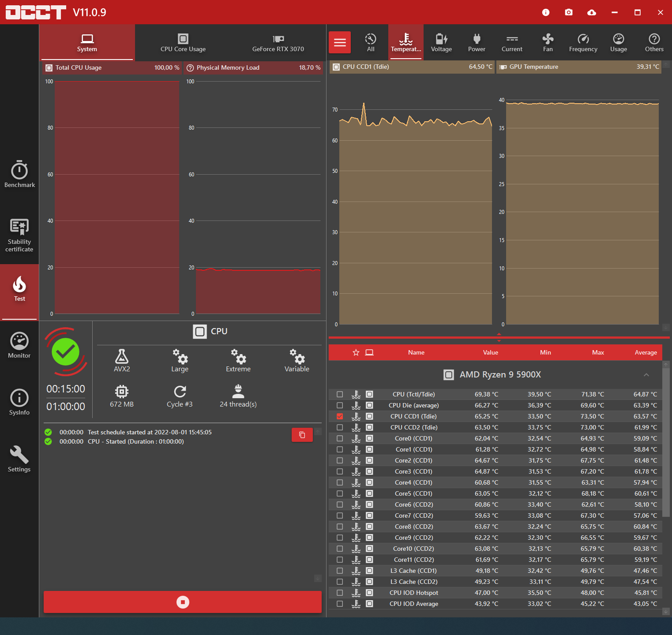Viewport: 672px width, 635px height.
Task: Check the CPU (Tctl/Tdie) checkbox
Action: pyautogui.click(x=340, y=394)
